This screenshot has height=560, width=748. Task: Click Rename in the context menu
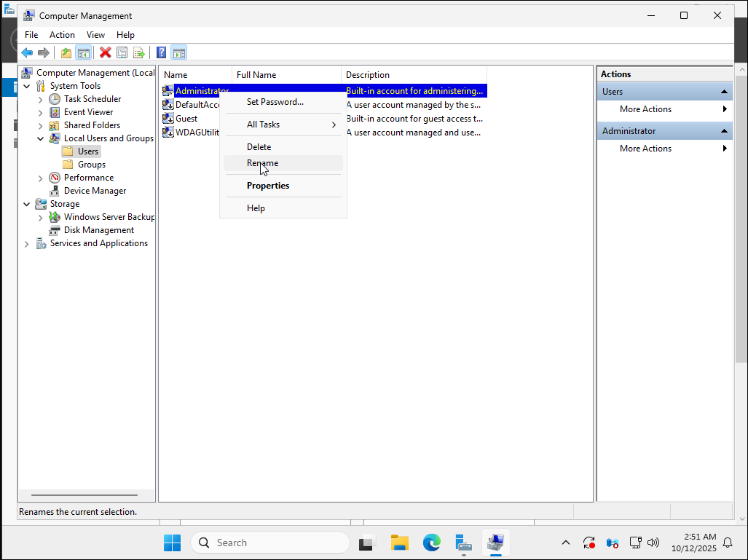[262, 163]
